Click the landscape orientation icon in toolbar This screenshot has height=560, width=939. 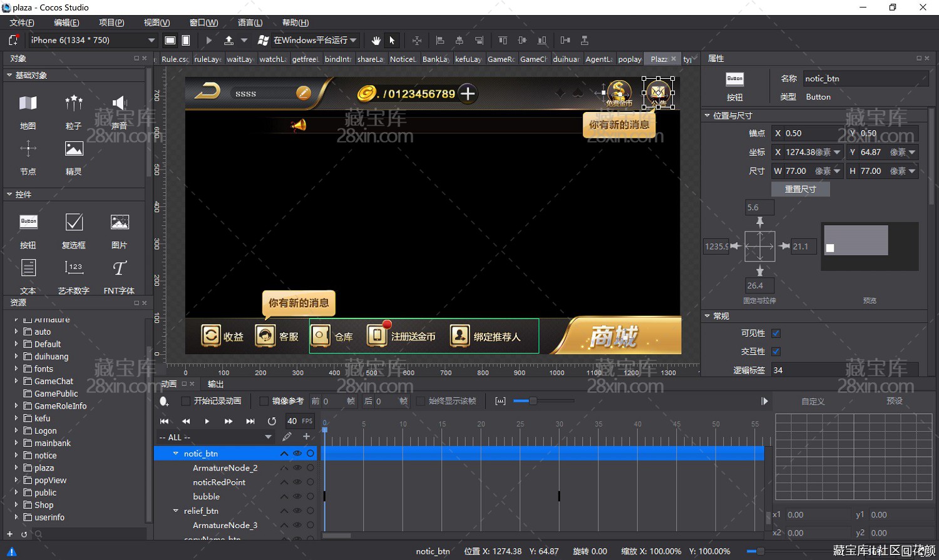pyautogui.click(x=170, y=40)
